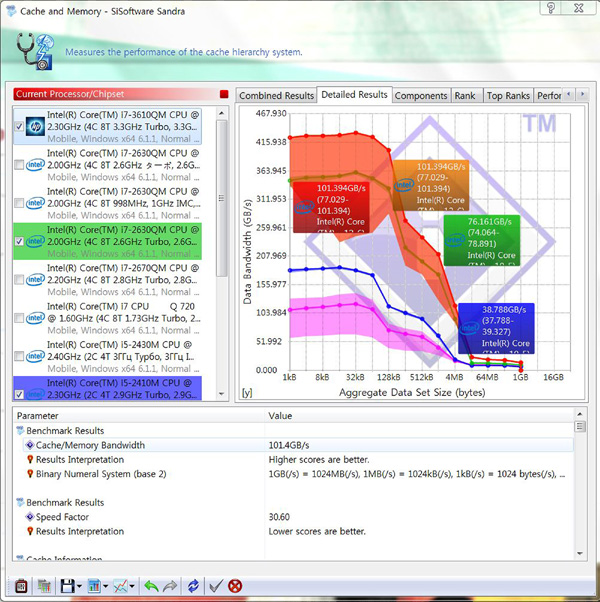Screen dimensions: 600x602
Task: Click the red 101.394GB/s chart label
Action: point(331,207)
